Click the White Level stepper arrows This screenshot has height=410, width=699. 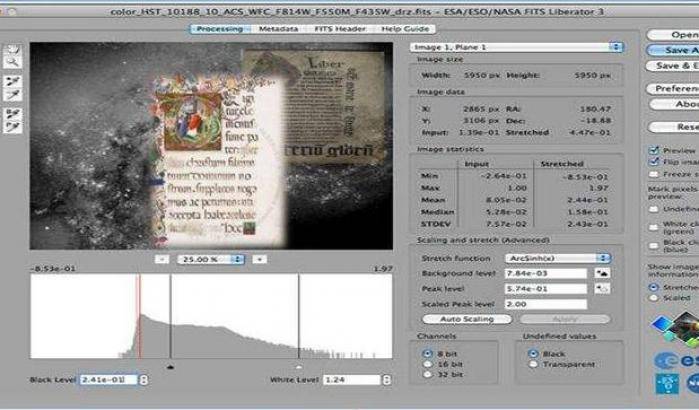387,380
